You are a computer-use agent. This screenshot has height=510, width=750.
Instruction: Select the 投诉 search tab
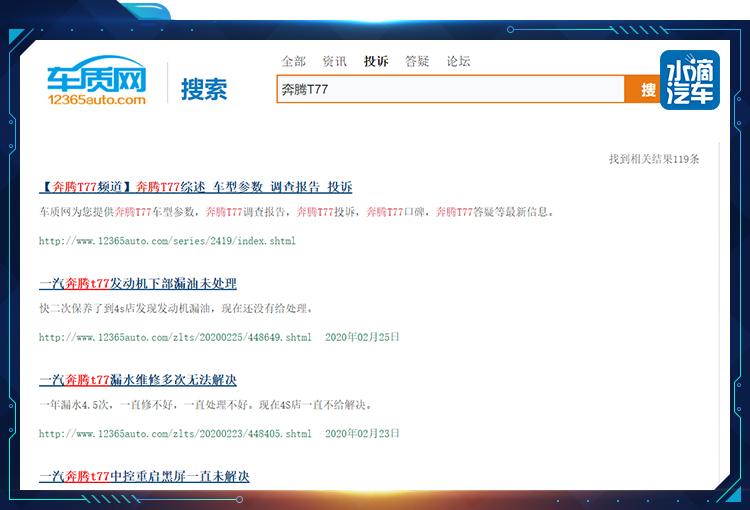point(376,61)
